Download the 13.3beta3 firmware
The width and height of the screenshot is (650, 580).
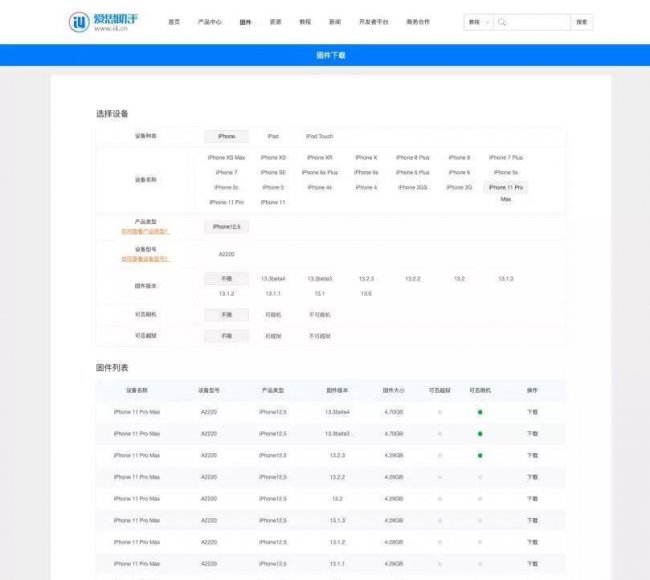coord(532,434)
